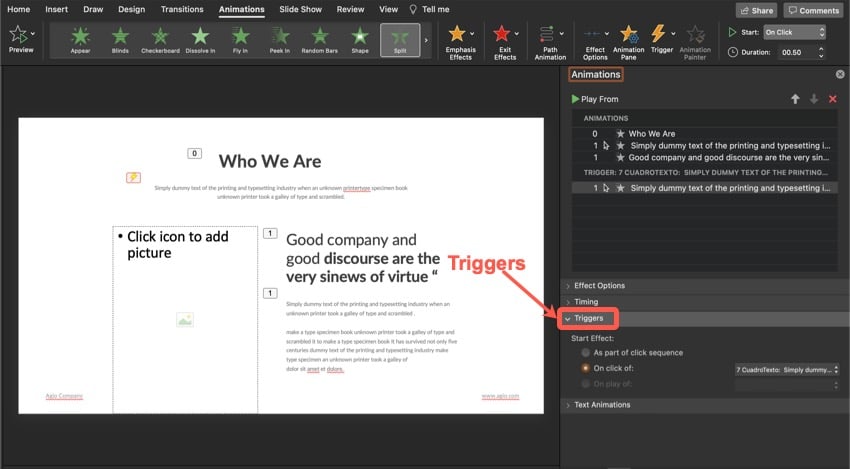The width and height of the screenshot is (850, 469).
Task: Select the Split entrance effect
Action: click(x=400, y=40)
